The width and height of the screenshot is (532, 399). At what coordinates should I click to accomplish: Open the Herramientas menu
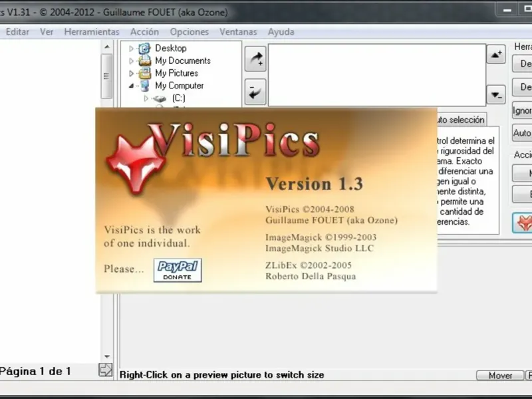(x=92, y=32)
